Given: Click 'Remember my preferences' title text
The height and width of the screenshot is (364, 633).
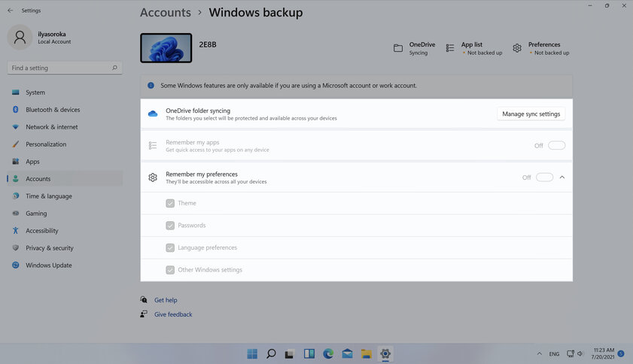Looking at the screenshot, I should [202, 174].
